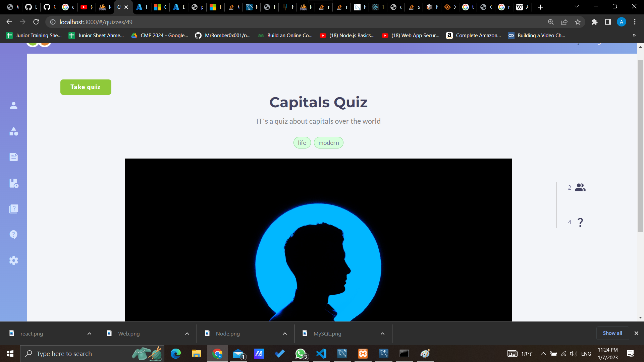Select the life tag

(x=302, y=143)
